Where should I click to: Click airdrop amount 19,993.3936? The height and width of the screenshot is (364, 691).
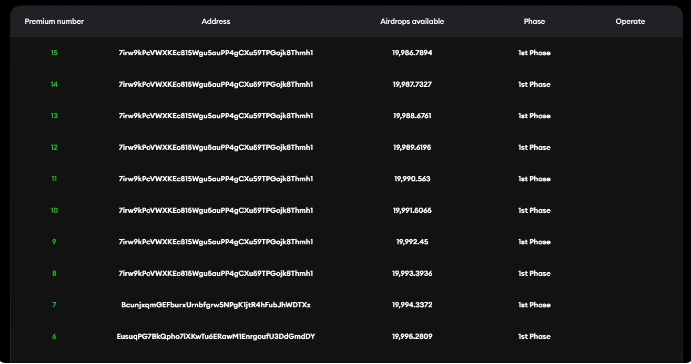tap(412, 273)
